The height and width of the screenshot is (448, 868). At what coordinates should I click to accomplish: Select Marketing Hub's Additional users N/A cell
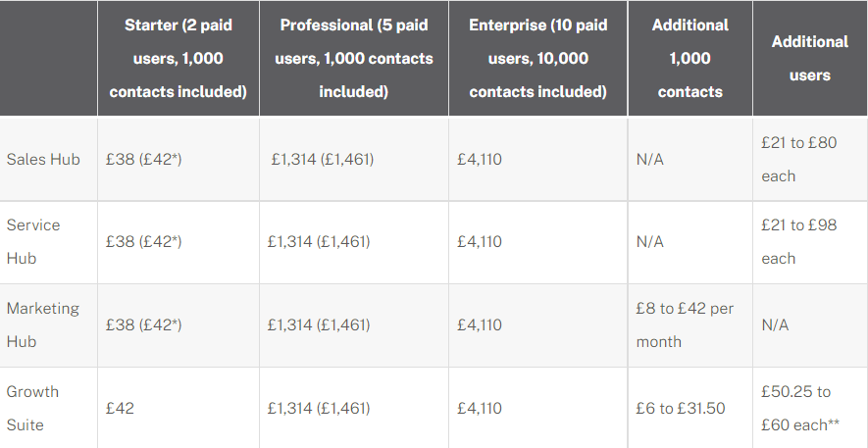[x=775, y=324]
